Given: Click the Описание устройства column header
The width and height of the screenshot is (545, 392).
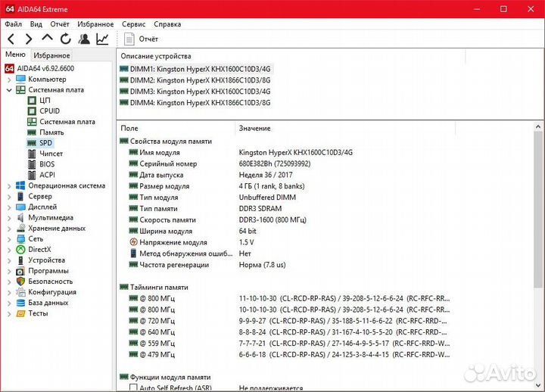Looking at the screenshot, I should (291, 56).
